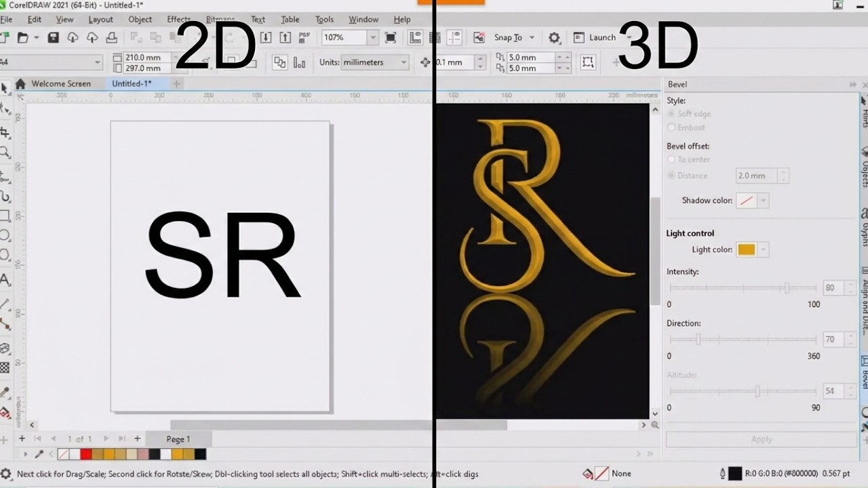868x488 pixels.
Task: Click the bounding box treat-as-filled icon
Action: [x=588, y=62]
